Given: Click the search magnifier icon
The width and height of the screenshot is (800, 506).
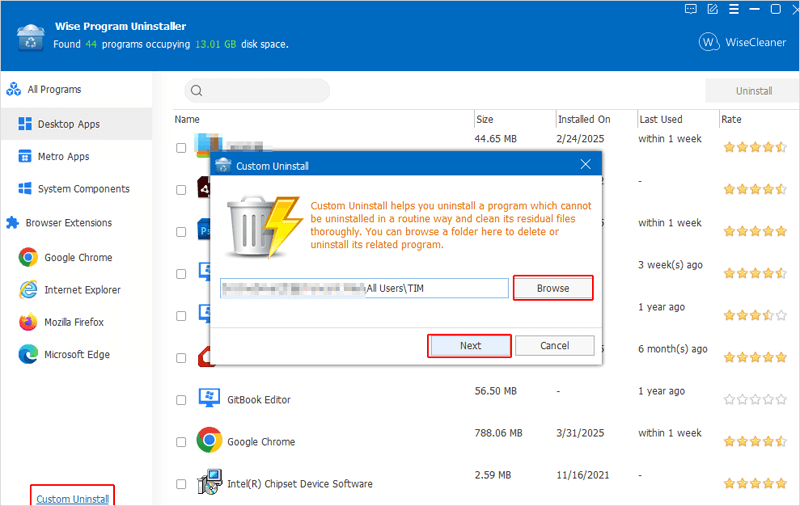Looking at the screenshot, I should point(196,91).
